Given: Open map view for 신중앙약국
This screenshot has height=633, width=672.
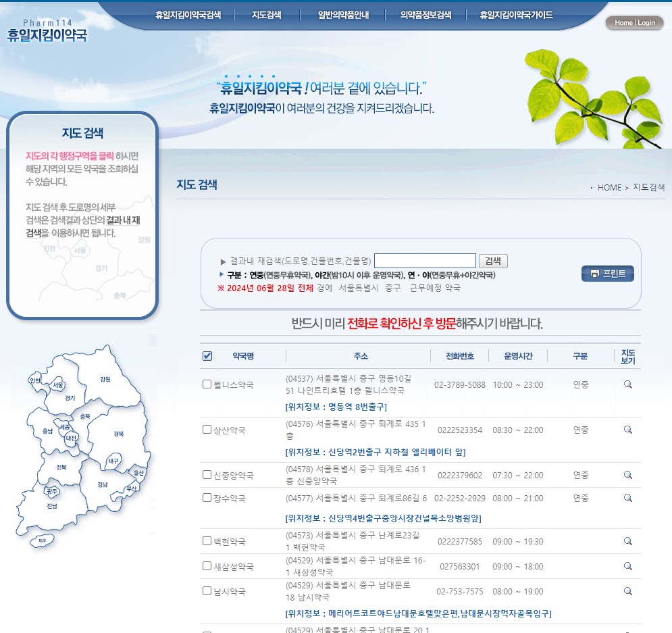Looking at the screenshot, I should [627, 474].
